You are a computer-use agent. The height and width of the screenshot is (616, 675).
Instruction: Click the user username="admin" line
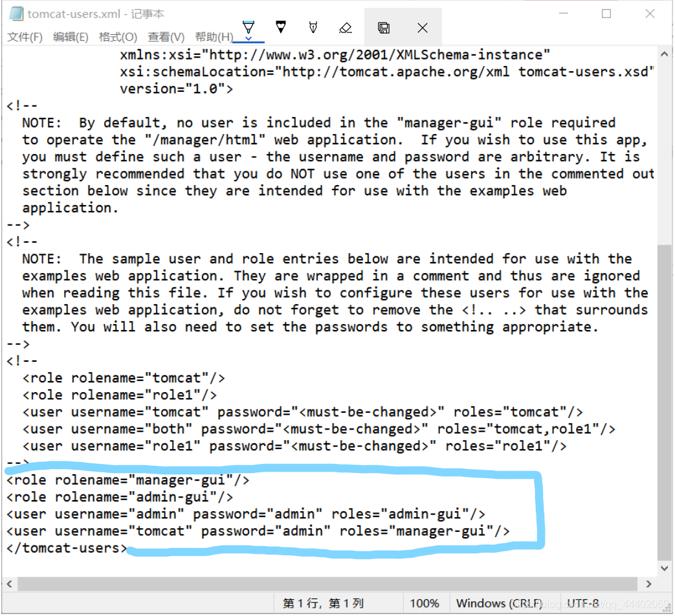click(x=246, y=514)
